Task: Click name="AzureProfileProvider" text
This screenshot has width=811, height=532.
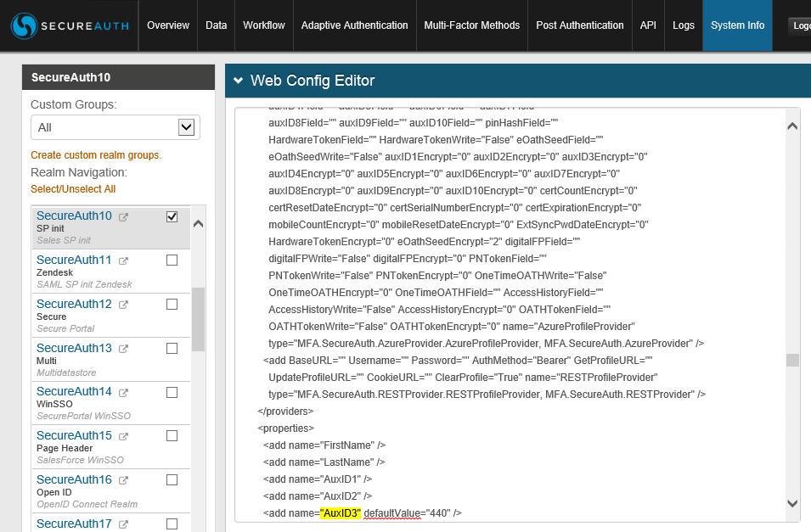Action: coord(568,327)
